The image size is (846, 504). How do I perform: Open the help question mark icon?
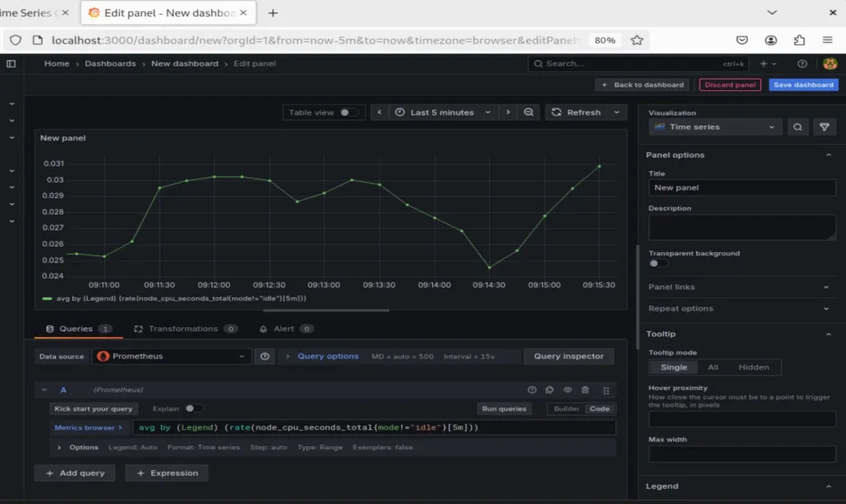click(x=802, y=64)
